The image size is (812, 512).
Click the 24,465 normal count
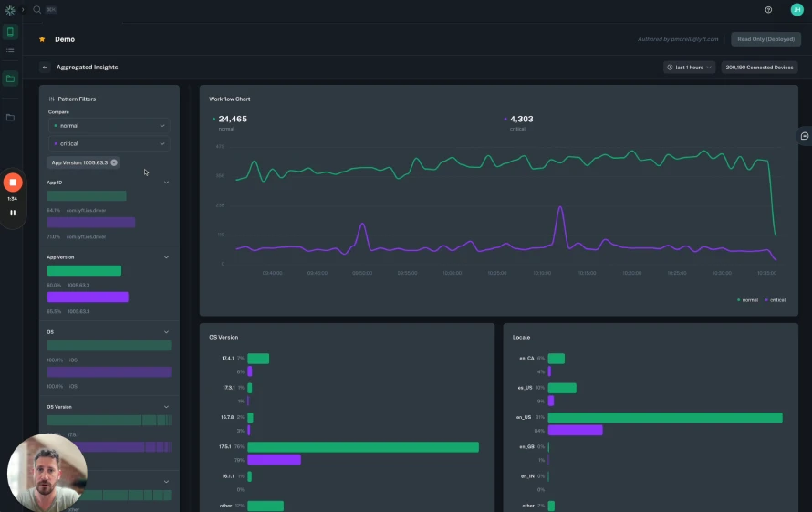tap(233, 120)
